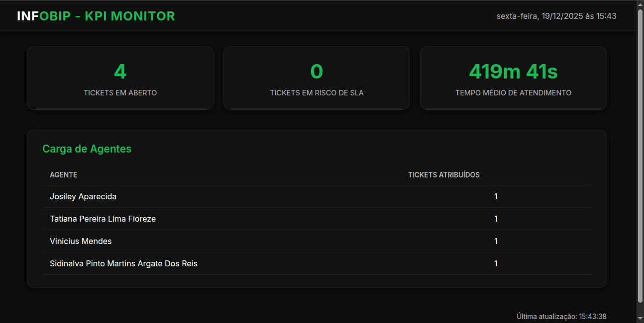644x323 pixels.
Task: Sort by the AGENTE column header
Action: [x=63, y=174]
